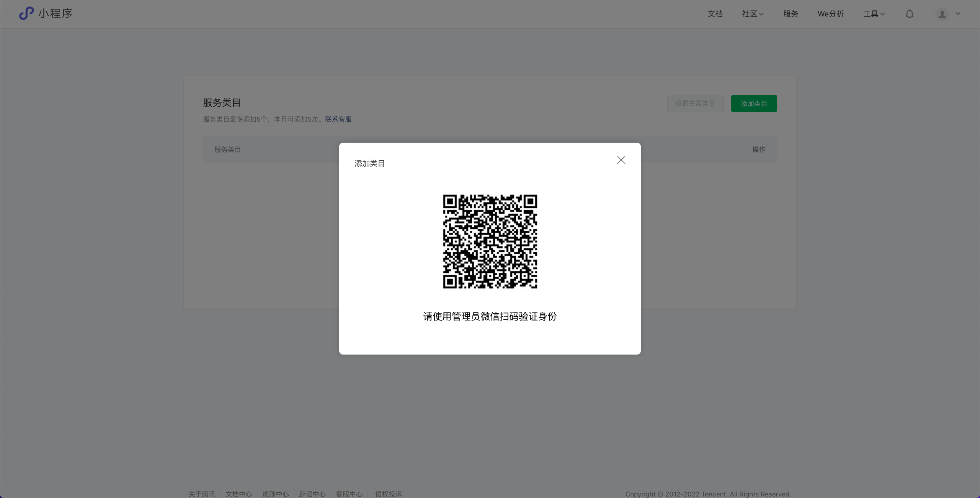Click the 服务类目 page heading
This screenshot has height=498, width=980.
pos(222,103)
